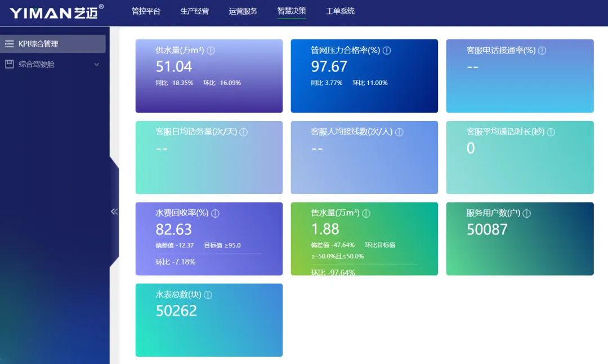Collapse the sidebar with double-chevron handle

[x=114, y=212]
